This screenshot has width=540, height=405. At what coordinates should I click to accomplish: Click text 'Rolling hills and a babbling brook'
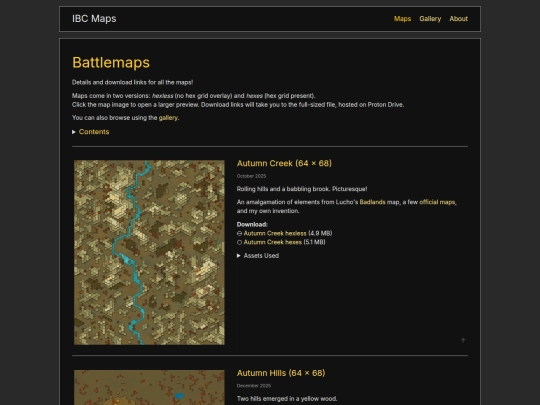coord(282,189)
